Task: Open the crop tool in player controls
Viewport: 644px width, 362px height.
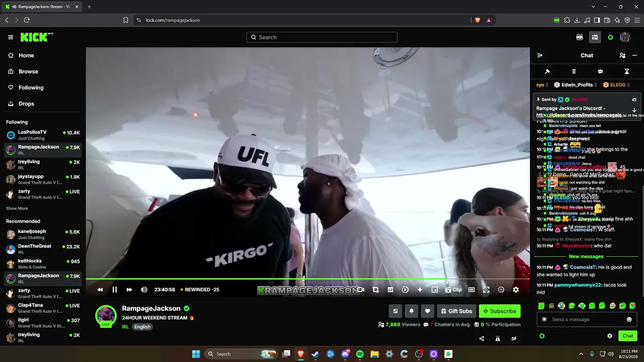Action: [375, 290]
